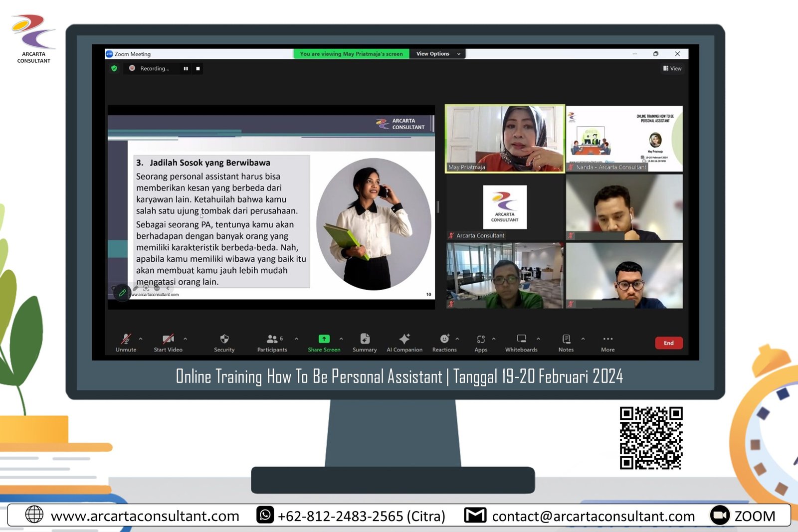
Task: Start Video using the camera icon
Action: [x=168, y=340]
